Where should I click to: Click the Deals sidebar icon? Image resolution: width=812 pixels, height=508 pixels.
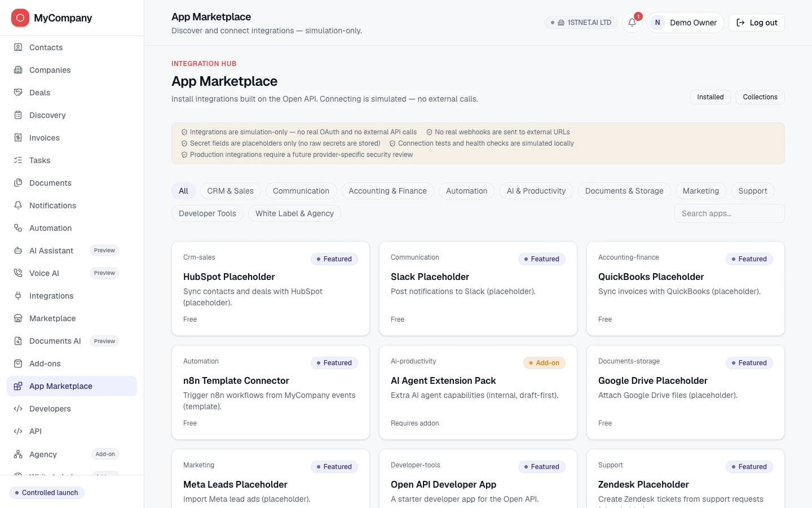pyautogui.click(x=18, y=93)
